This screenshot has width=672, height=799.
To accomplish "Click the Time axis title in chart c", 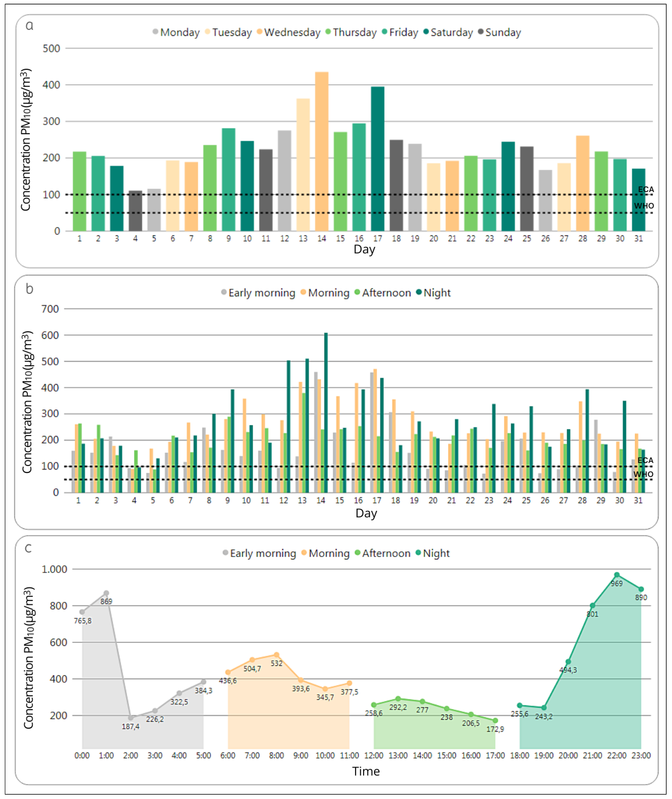I will point(366,771).
